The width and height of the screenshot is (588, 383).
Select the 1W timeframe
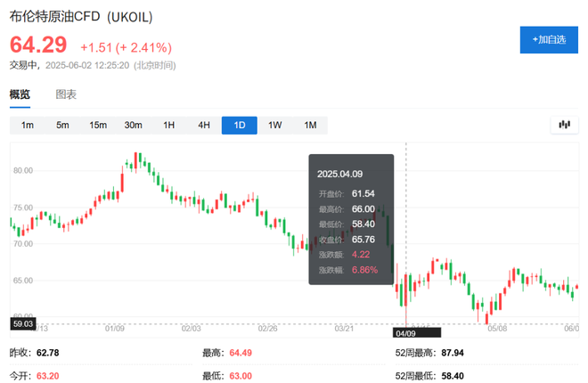point(275,126)
